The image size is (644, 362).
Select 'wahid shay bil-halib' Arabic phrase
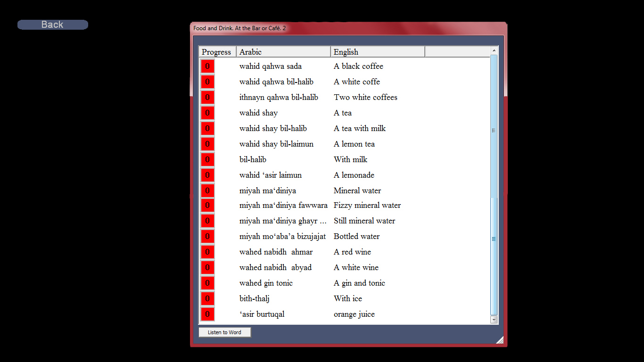273,129
